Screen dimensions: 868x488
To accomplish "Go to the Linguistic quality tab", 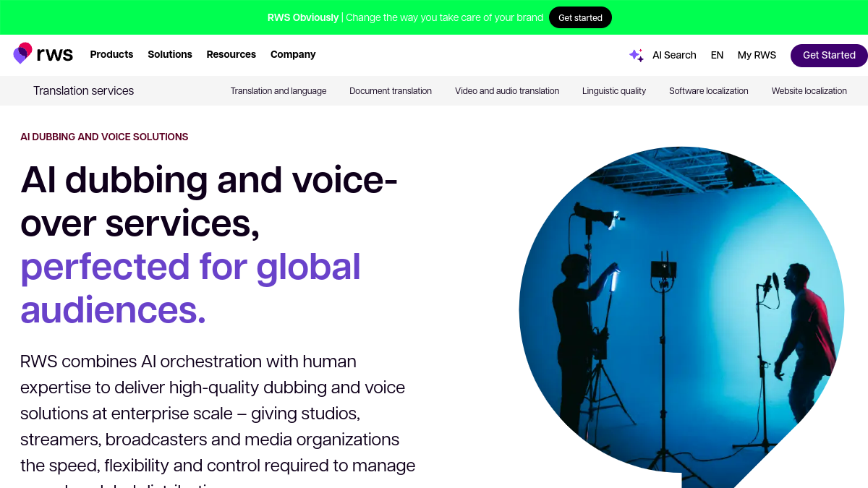I will [614, 91].
